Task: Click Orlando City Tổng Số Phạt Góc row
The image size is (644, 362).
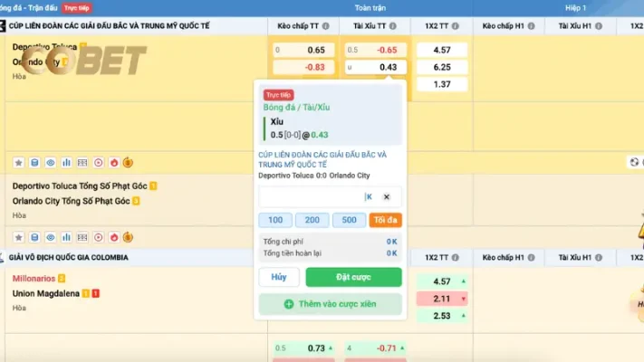Action: tap(71, 201)
